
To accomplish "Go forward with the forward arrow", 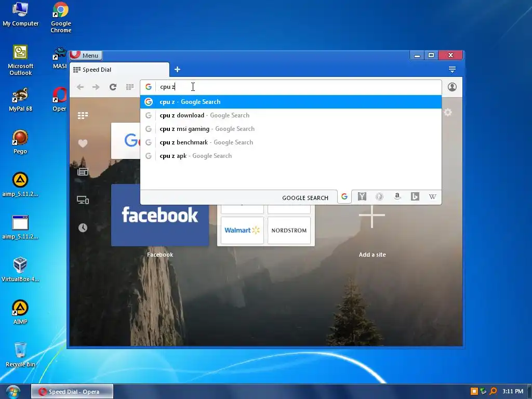I will pyautogui.click(x=96, y=87).
